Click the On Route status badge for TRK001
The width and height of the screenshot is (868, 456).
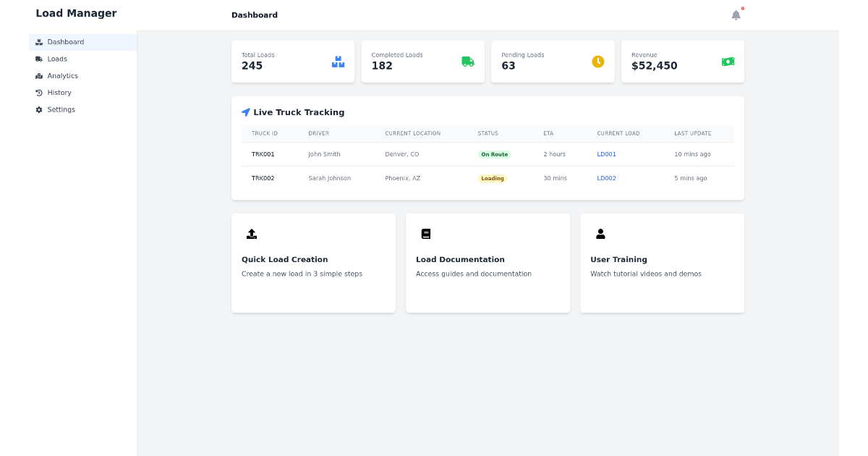(x=495, y=153)
